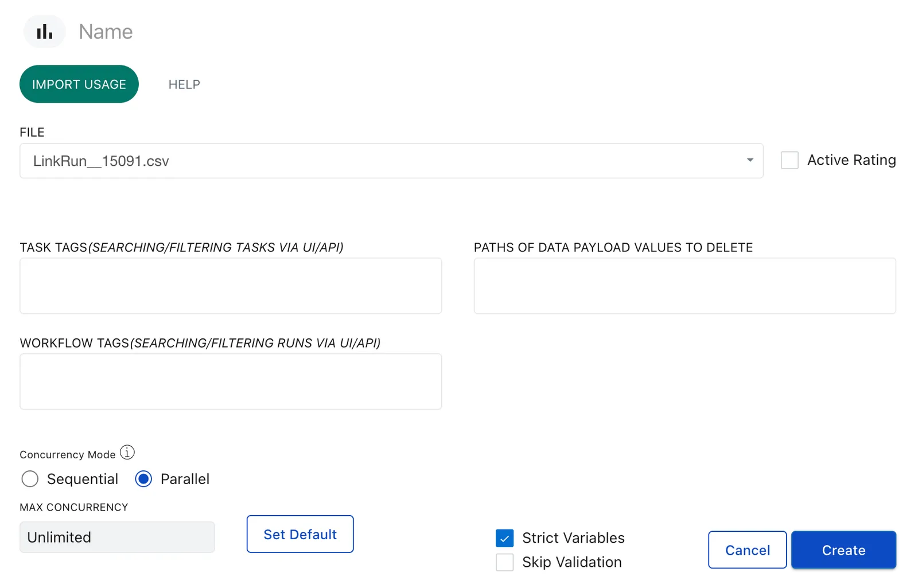The image size is (918, 588).
Task: Uncheck the Strict Variables checkbox
Action: click(x=505, y=538)
